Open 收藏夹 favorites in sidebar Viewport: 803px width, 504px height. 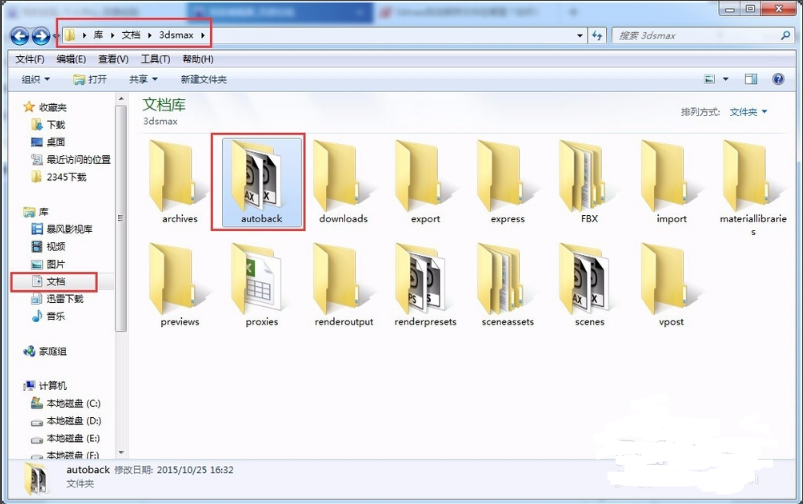(x=45, y=107)
